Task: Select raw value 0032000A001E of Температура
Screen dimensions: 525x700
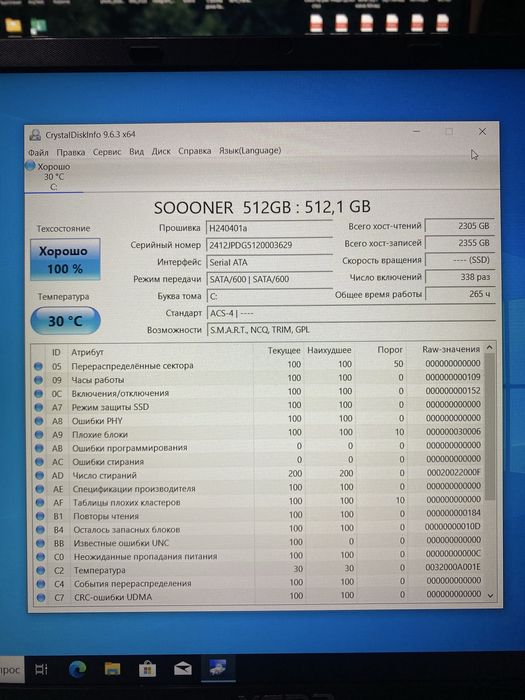Action: pos(453,567)
